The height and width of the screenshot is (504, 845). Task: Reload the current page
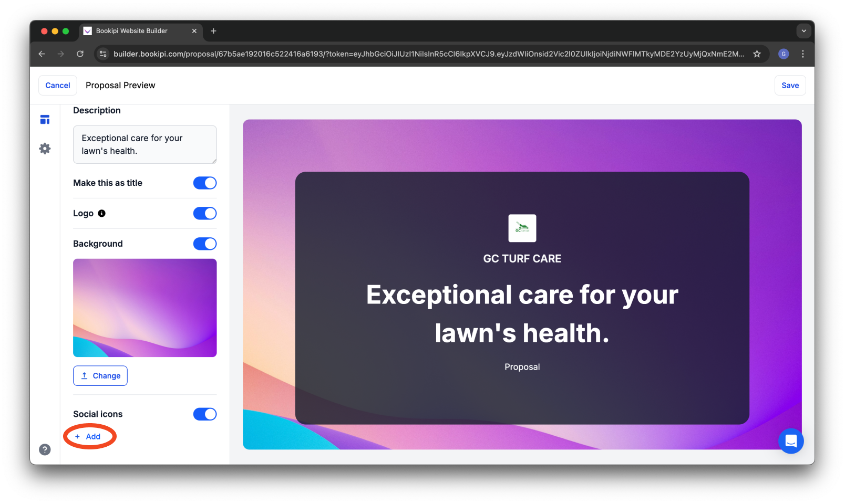tap(80, 54)
